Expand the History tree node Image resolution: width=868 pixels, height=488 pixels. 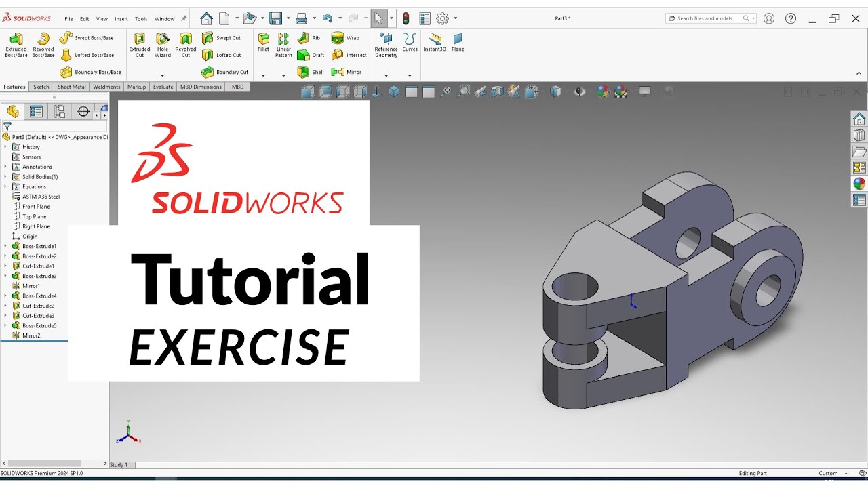5,147
